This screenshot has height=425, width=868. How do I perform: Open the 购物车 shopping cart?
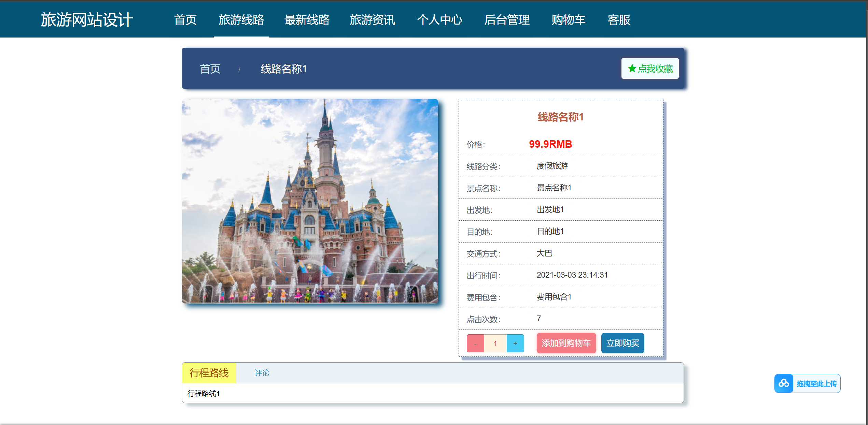click(568, 20)
